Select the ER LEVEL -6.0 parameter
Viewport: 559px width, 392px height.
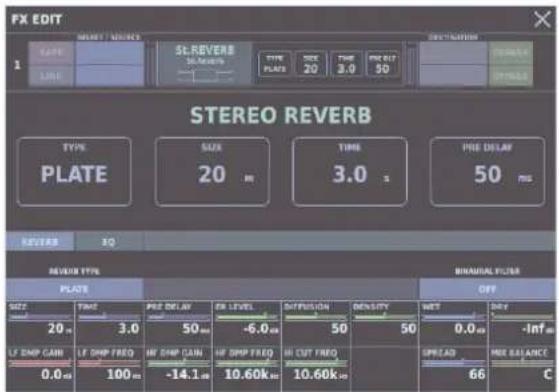pyautogui.click(x=247, y=323)
